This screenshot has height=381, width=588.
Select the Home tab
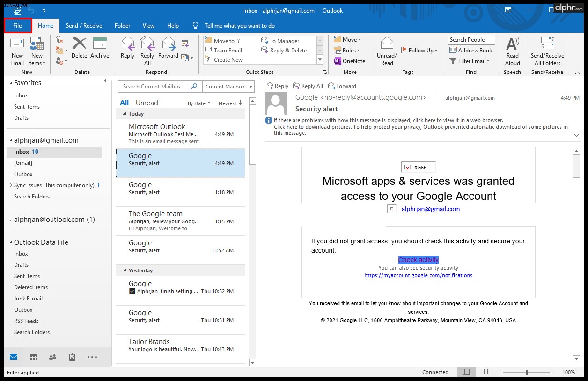46,26
